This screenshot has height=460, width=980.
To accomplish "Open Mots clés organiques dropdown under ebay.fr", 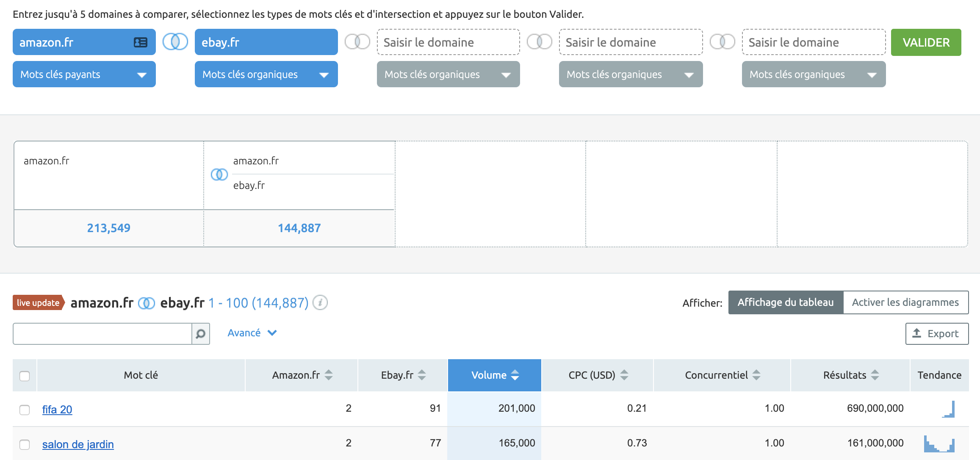I will coord(266,74).
